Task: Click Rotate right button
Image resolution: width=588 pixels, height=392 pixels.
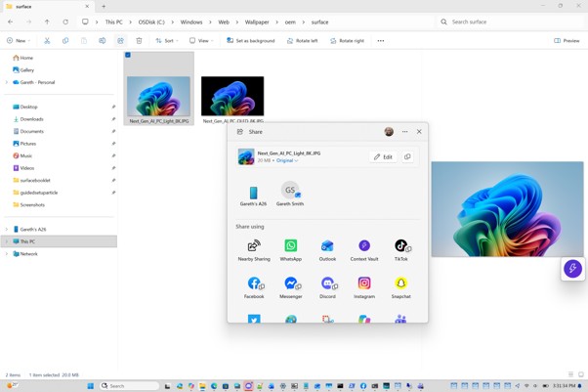Action: [347, 40]
